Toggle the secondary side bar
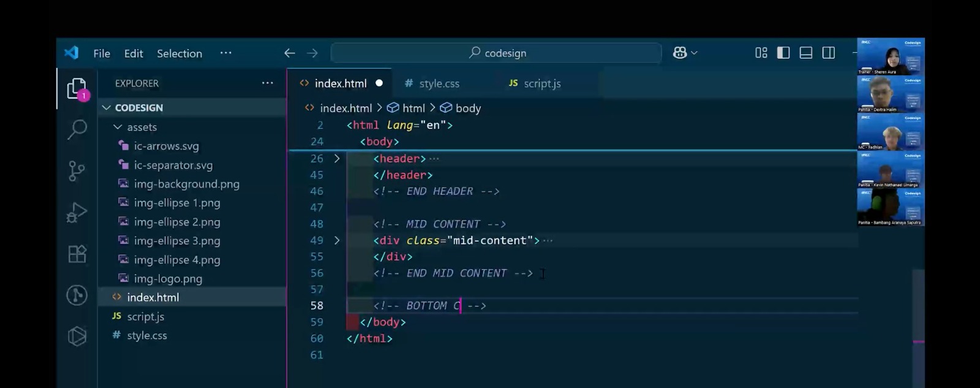980x388 pixels. (x=829, y=53)
